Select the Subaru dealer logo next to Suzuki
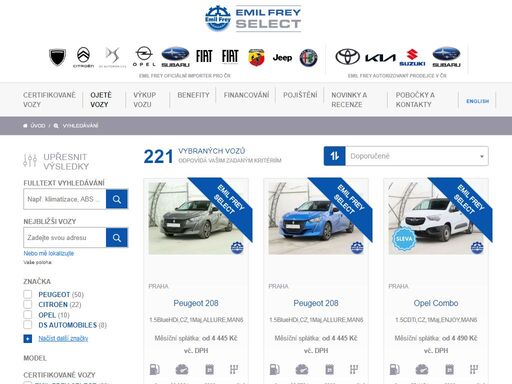 (x=446, y=57)
